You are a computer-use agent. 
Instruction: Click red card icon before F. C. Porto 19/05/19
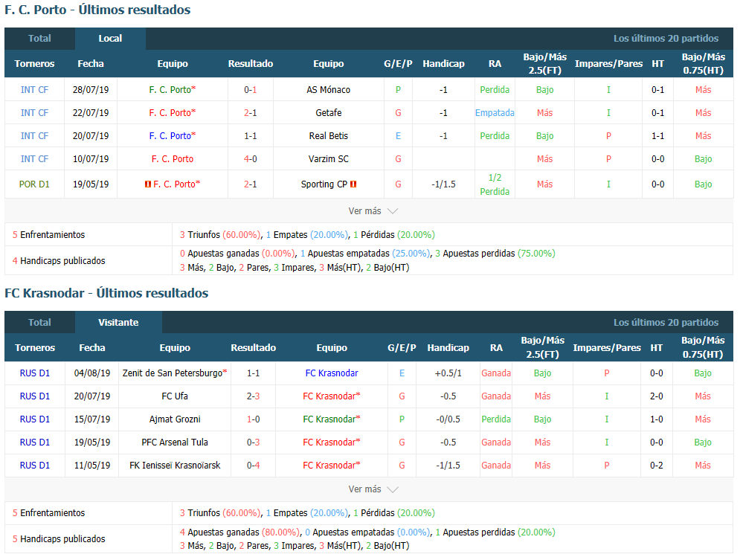click(x=148, y=184)
